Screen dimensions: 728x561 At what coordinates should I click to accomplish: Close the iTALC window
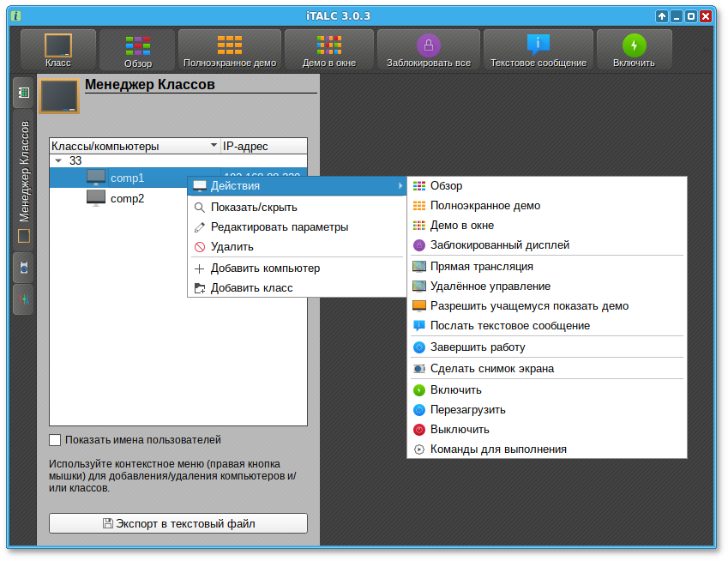pyautogui.click(x=706, y=16)
